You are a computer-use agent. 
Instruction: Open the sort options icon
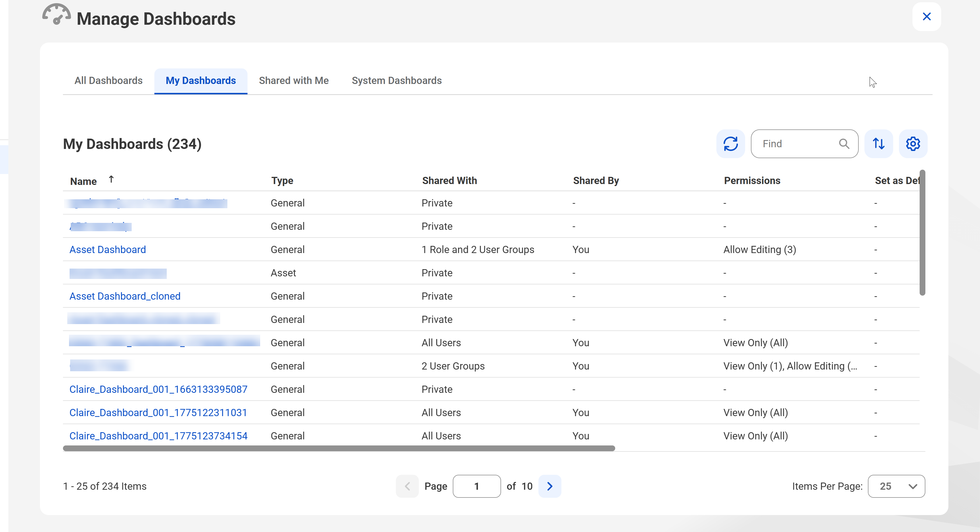[x=879, y=144]
